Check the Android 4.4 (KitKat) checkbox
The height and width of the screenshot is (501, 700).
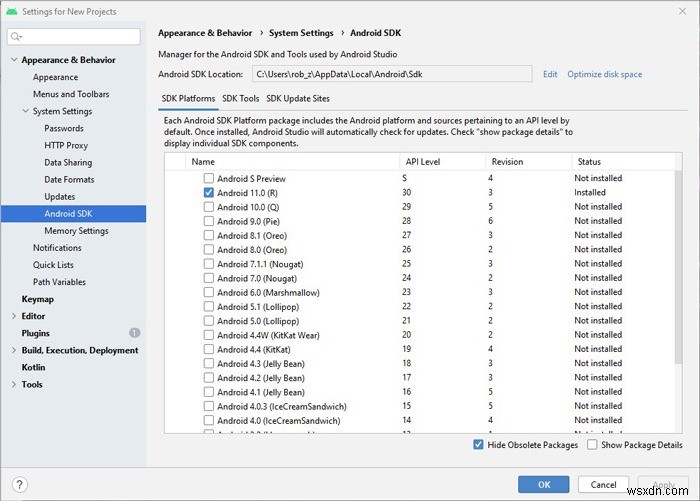[x=208, y=349]
